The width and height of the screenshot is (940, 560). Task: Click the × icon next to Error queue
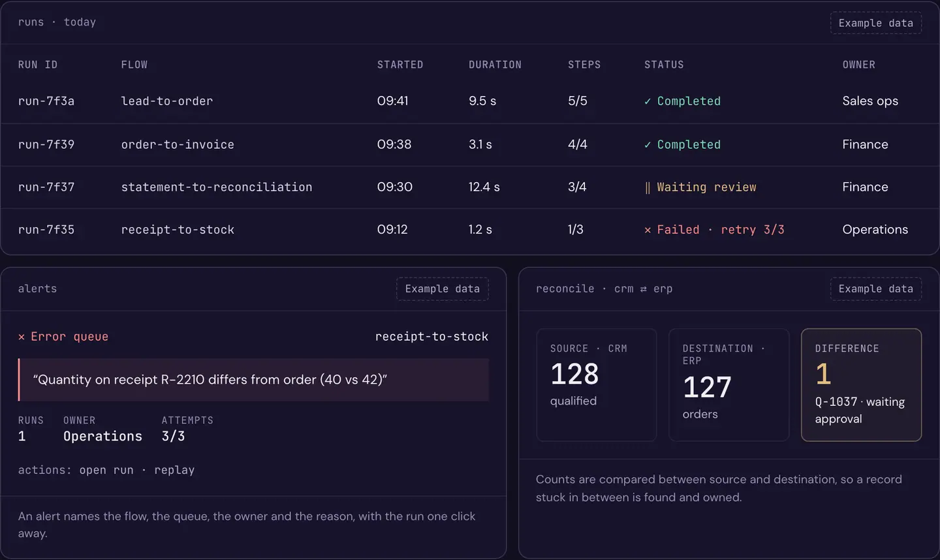pyautogui.click(x=22, y=337)
